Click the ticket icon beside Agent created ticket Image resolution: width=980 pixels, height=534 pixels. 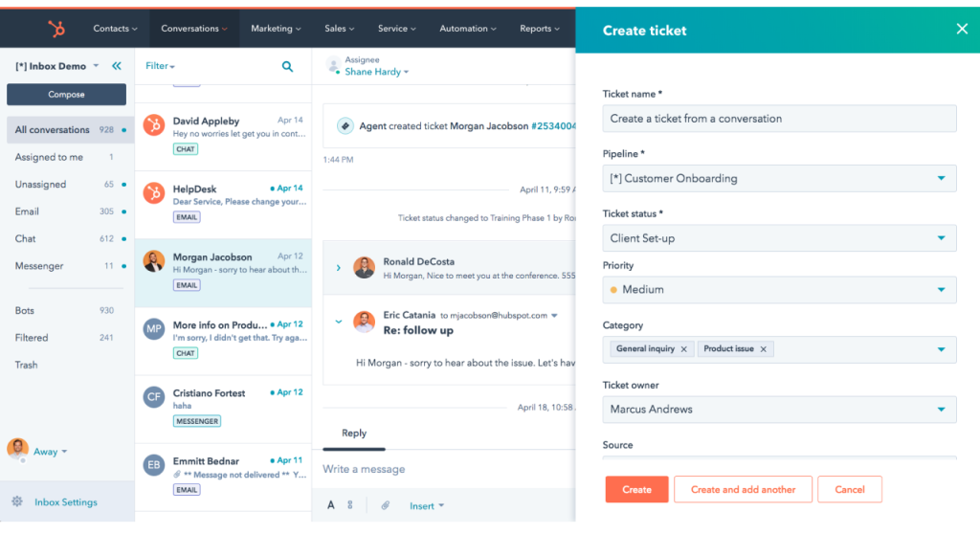click(345, 125)
